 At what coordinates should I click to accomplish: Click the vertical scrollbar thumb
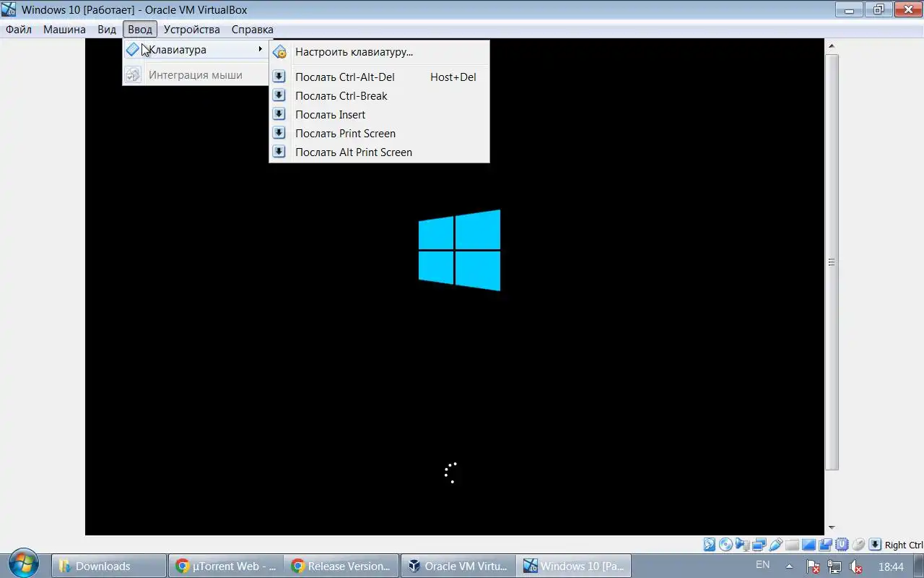tap(832, 262)
